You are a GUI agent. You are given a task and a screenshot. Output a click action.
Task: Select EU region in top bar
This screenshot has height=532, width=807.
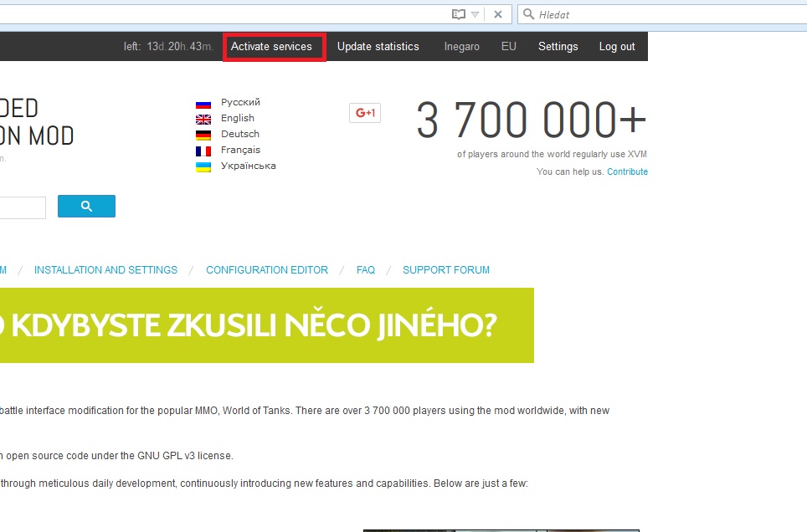[508, 46]
